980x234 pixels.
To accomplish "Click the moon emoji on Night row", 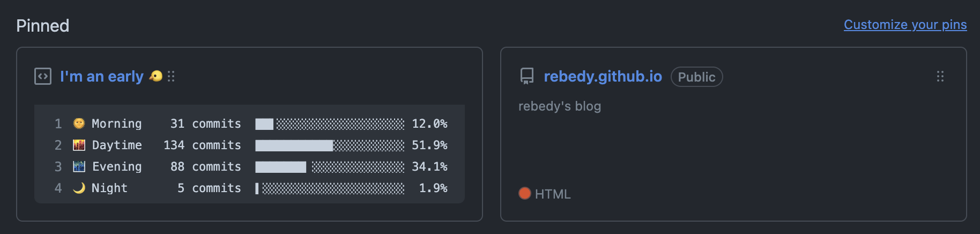I will 79,188.
